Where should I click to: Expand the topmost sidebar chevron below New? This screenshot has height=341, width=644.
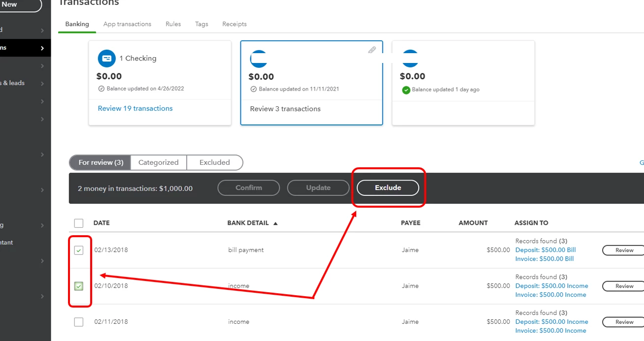pos(42,31)
